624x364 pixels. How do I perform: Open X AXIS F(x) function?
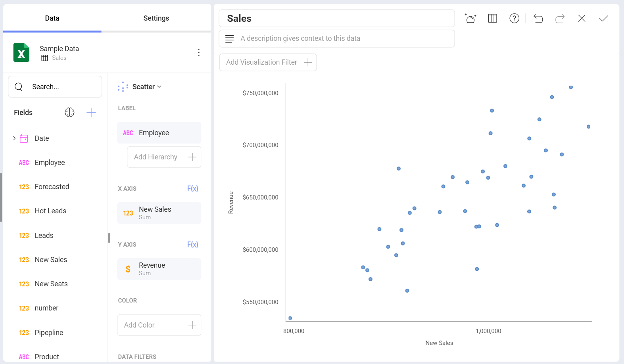click(192, 189)
